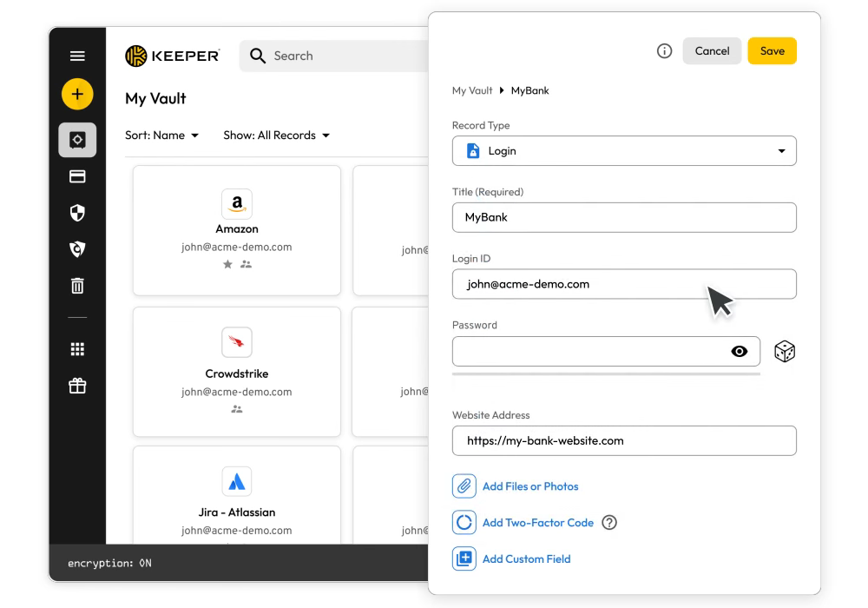This screenshot has height=608, width=868.
Task: Toggle password visibility eye icon
Action: [x=739, y=352]
